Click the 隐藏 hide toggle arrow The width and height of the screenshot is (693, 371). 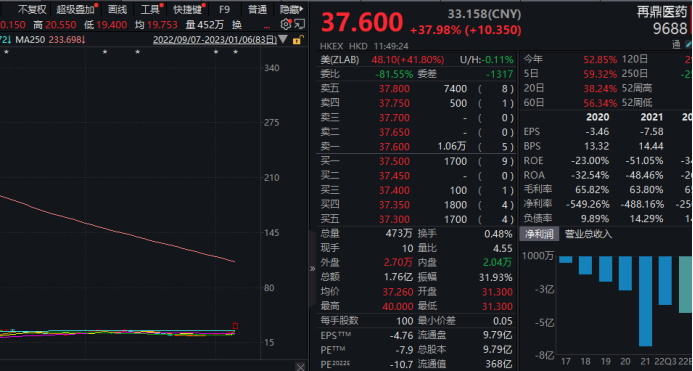292,9
